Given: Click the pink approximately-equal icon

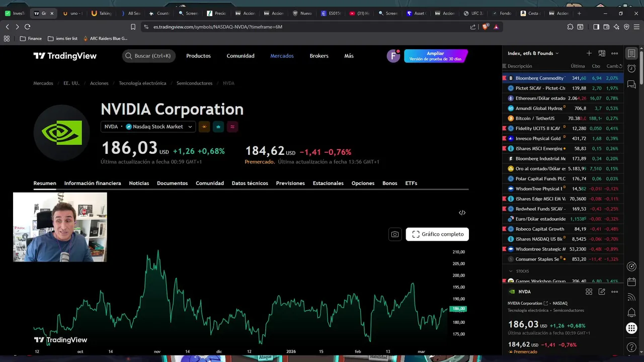Looking at the screenshot, I should 232,127.
